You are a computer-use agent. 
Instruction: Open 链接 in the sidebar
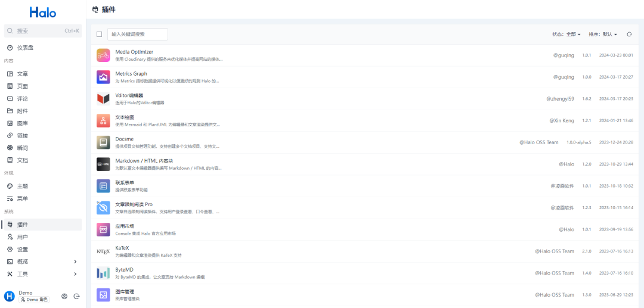click(43, 135)
